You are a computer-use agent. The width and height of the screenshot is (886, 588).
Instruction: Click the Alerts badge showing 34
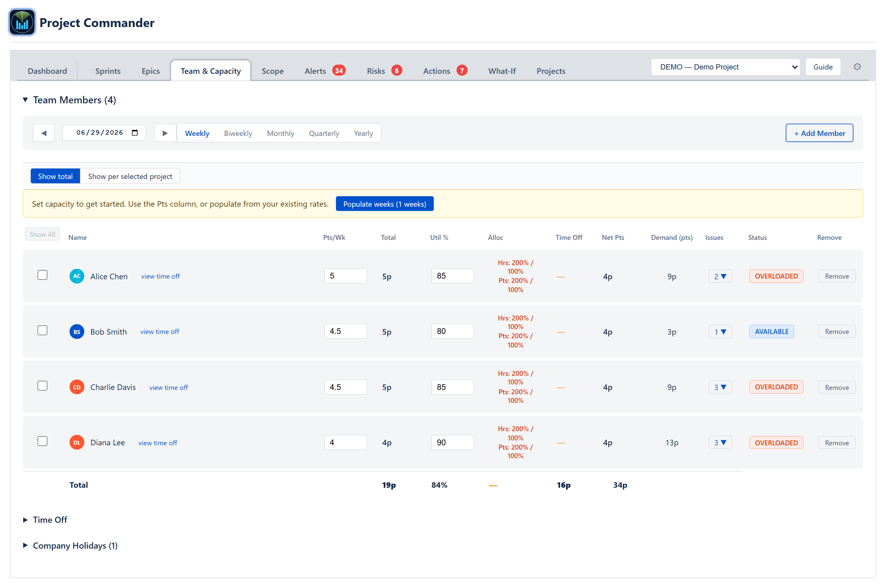coord(339,70)
